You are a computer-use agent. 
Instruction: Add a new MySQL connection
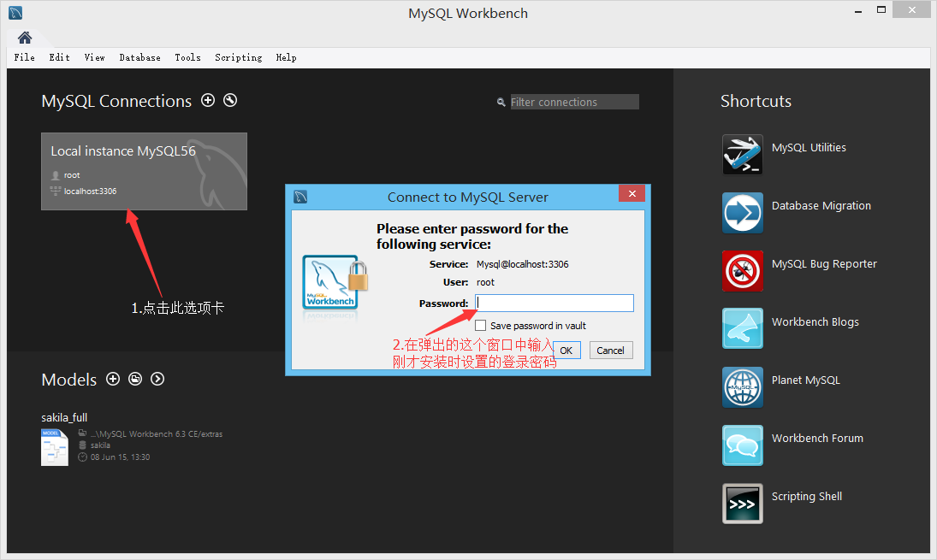coord(208,100)
